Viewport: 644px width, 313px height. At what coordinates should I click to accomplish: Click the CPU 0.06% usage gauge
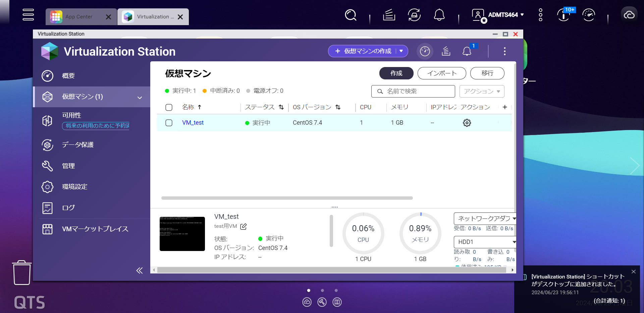(x=363, y=233)
